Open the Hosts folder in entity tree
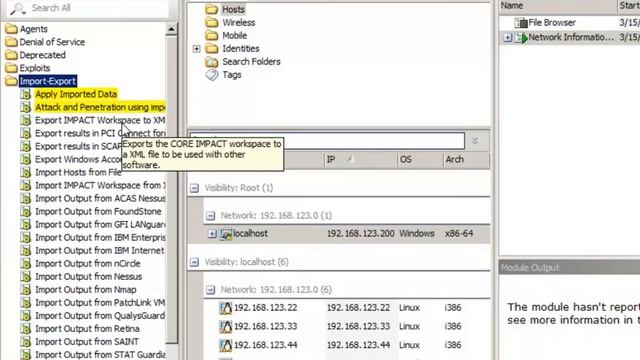640x360 pixels. point(233,9)
